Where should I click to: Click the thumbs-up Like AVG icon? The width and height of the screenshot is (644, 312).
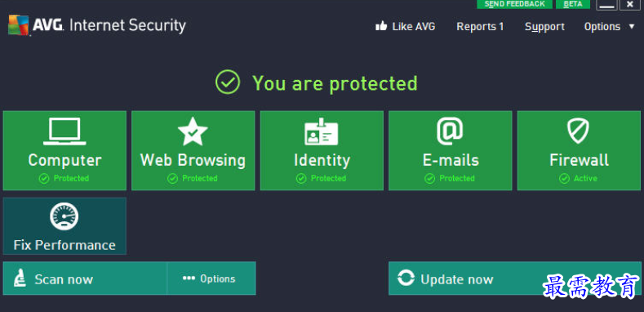pyautogui.click(x=381, y=26)
